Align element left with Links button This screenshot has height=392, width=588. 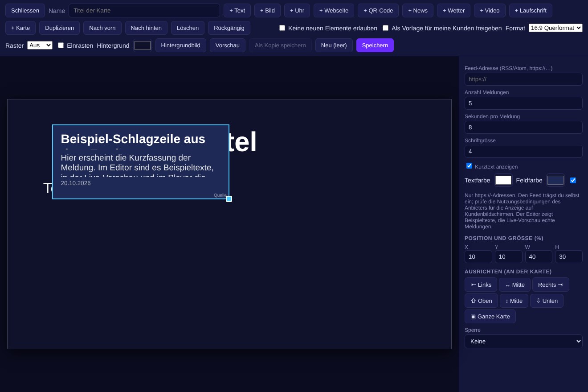(481, 285)
